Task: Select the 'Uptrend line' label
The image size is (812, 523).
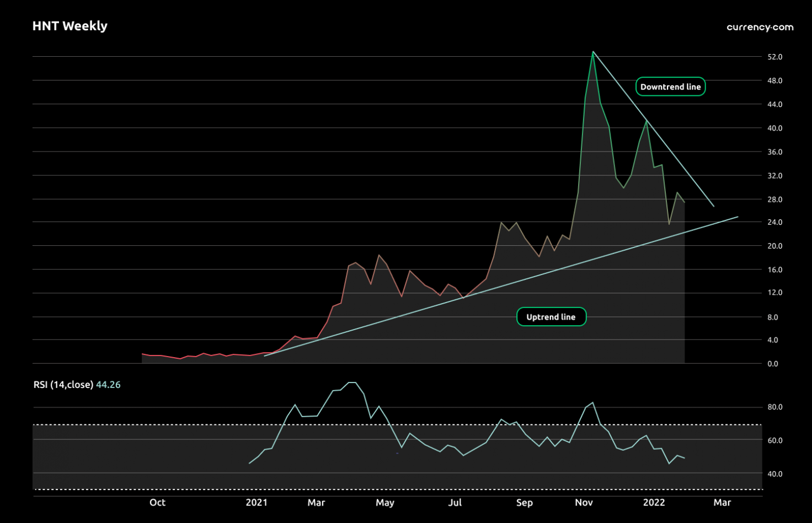Action: 551,317
